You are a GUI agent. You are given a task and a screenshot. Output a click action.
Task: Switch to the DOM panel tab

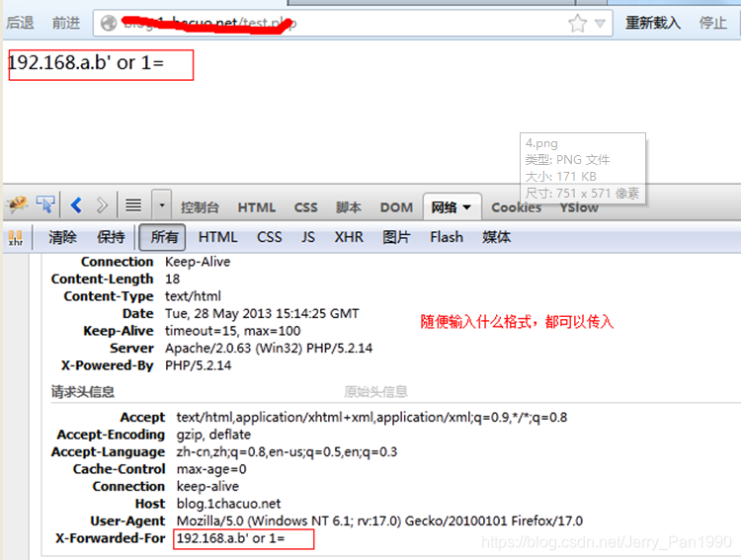[x=396, y=207]
